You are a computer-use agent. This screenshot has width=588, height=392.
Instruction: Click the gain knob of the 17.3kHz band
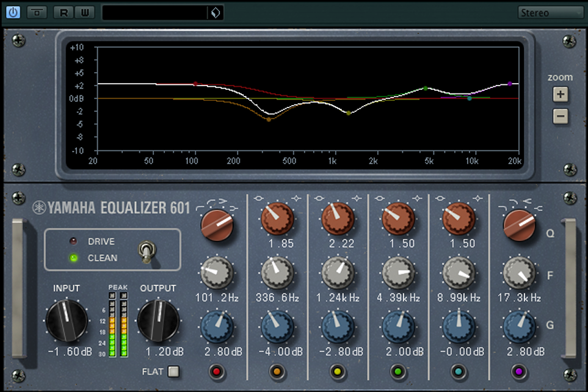pyautogui.click(x=520, y=327)
